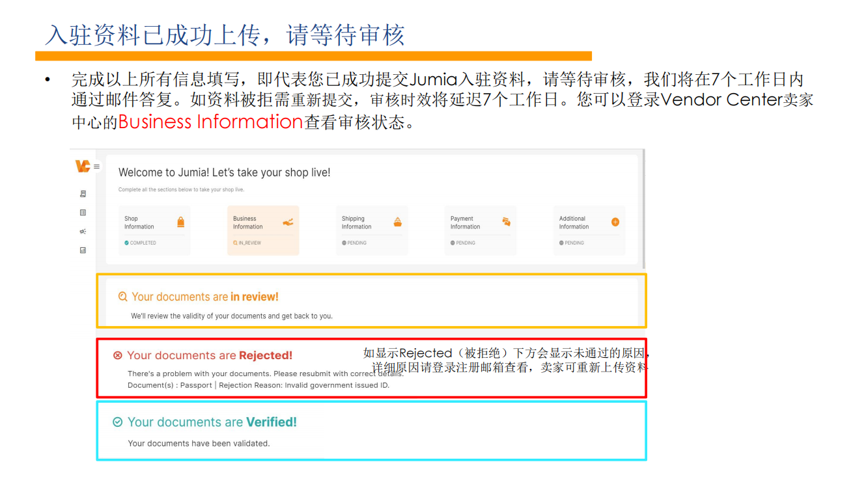Click the orange plus icon on Additional Information
Screen dimensions: 868x488
click(615, 221)
